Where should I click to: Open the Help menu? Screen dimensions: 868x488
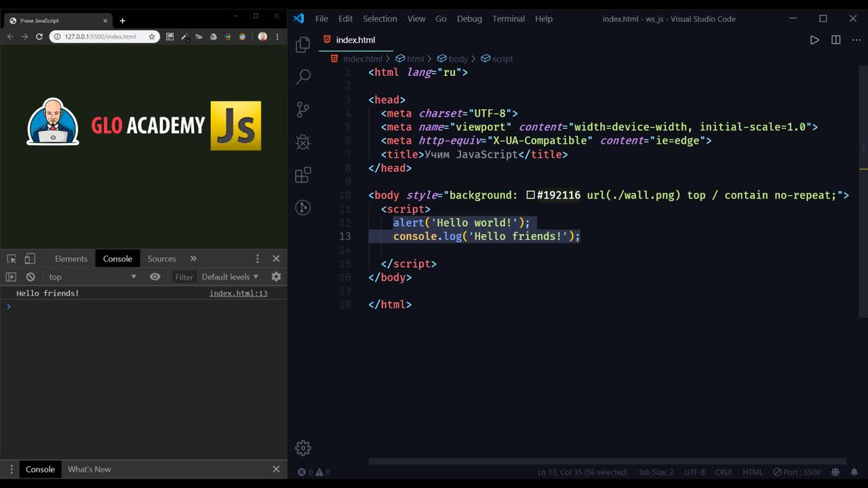coord(544,19)
